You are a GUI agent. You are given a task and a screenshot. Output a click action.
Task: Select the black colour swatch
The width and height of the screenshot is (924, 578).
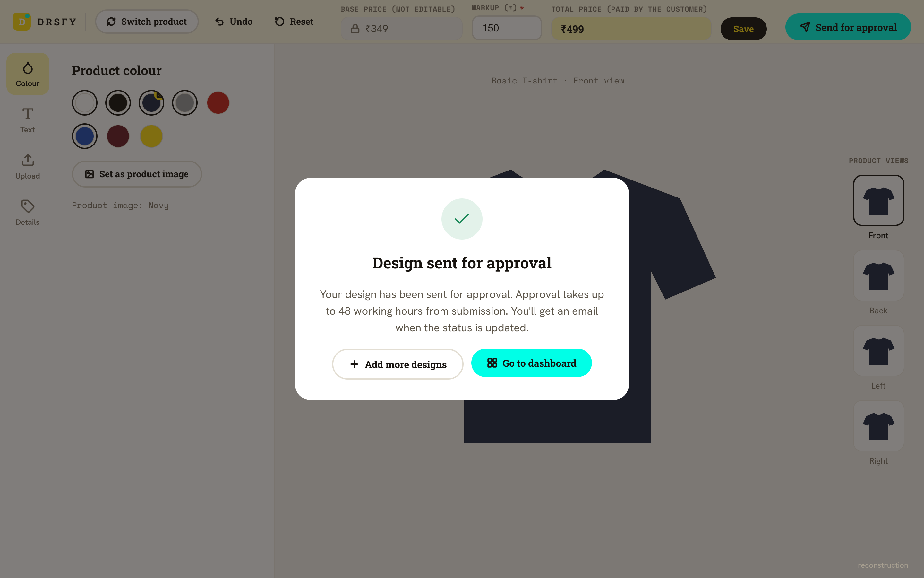coord(118,103)
